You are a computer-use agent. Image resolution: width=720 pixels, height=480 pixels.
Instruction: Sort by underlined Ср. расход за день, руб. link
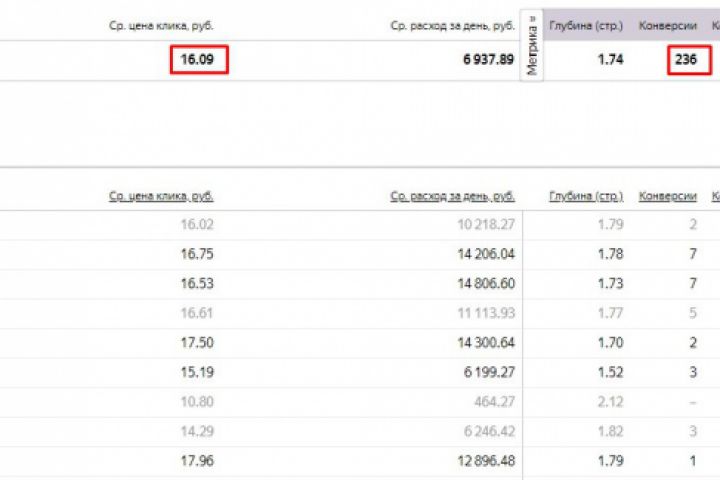pyautogui.click(x=452, y=196)
